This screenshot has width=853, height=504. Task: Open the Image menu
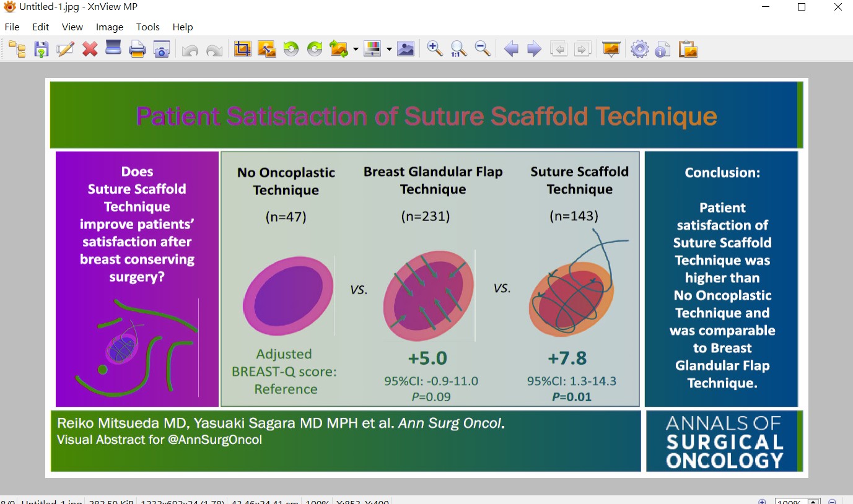[109, 27]
